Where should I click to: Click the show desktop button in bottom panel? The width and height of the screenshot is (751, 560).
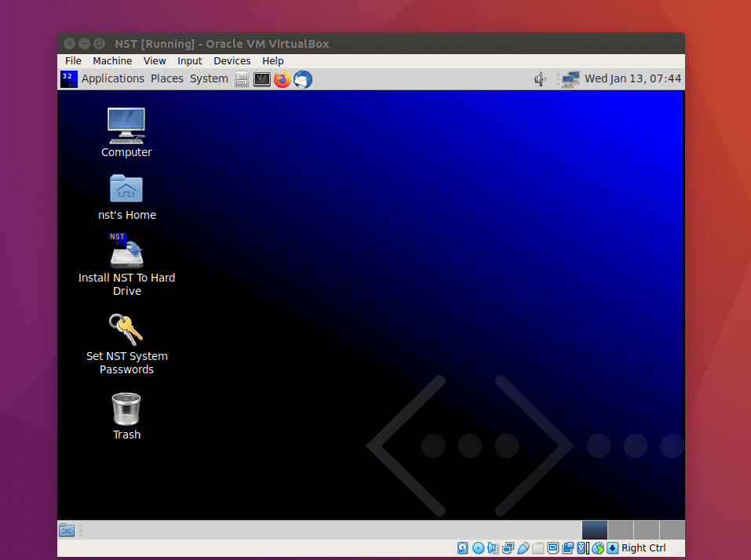click(x=67, y=530)
